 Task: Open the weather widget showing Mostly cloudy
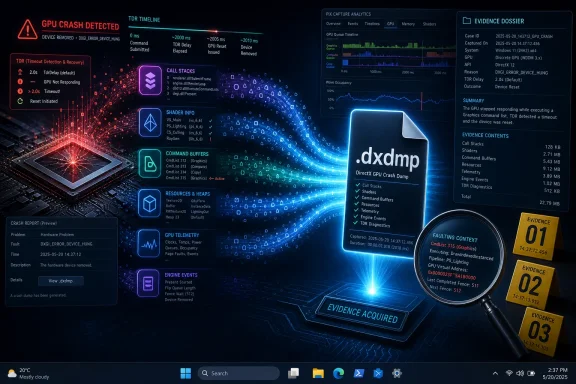point(28,373)
